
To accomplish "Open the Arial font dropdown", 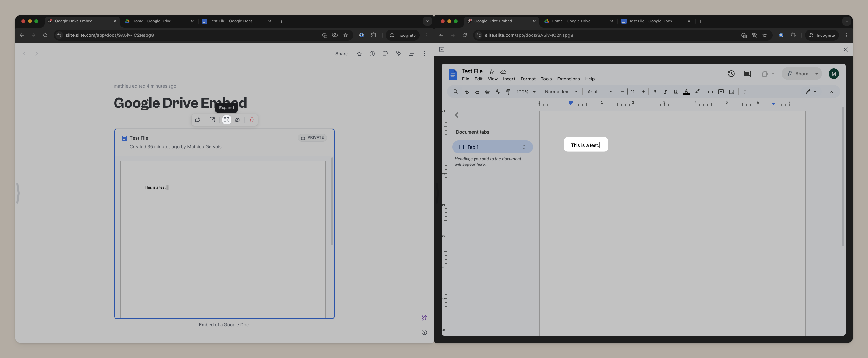I will pos(600,92).
